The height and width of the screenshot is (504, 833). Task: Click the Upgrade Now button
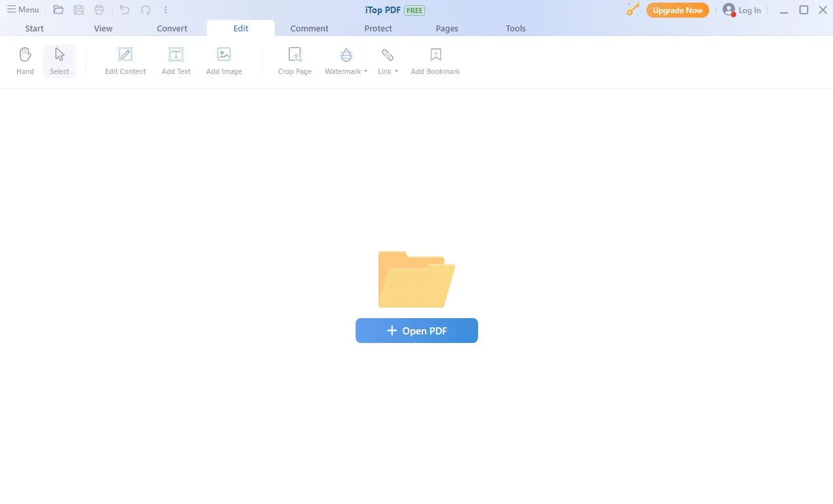point(678,10)
